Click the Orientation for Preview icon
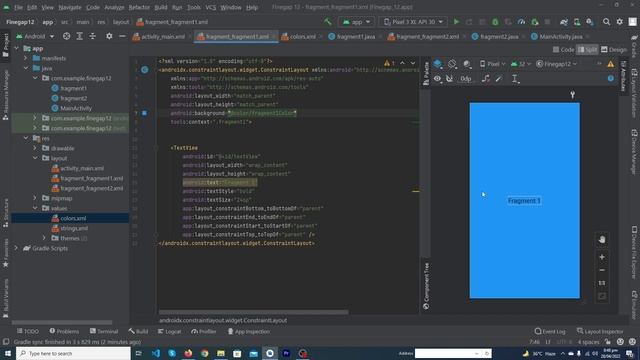The height and width of the screenshot is (360, 640). click(452, 64)
